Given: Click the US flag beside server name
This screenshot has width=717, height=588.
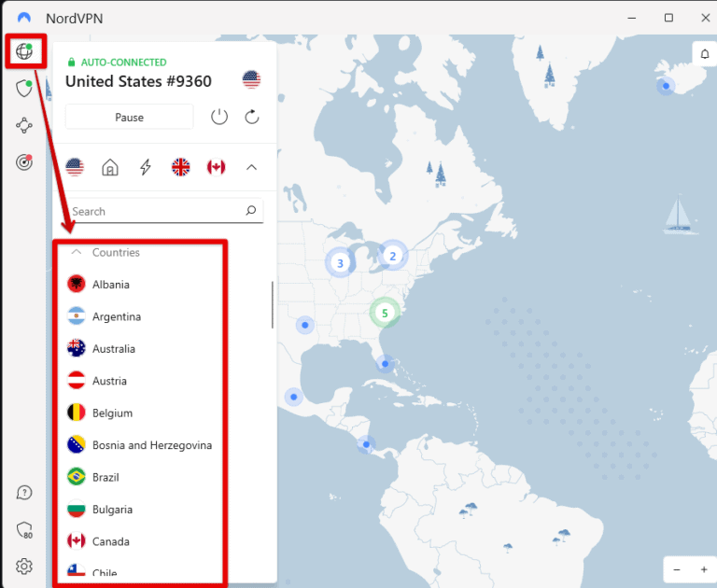Looking at the screenshot, I should (x=251, y=79).
